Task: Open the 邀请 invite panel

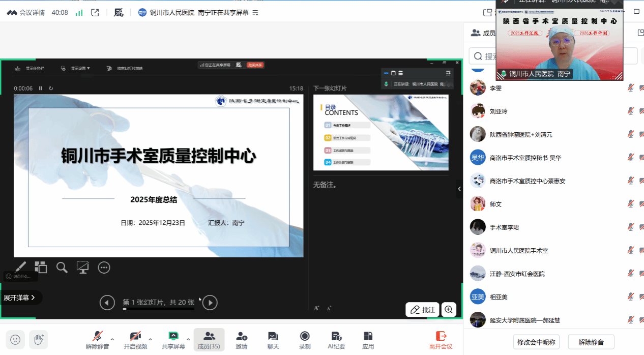Action: pos(241,340)
